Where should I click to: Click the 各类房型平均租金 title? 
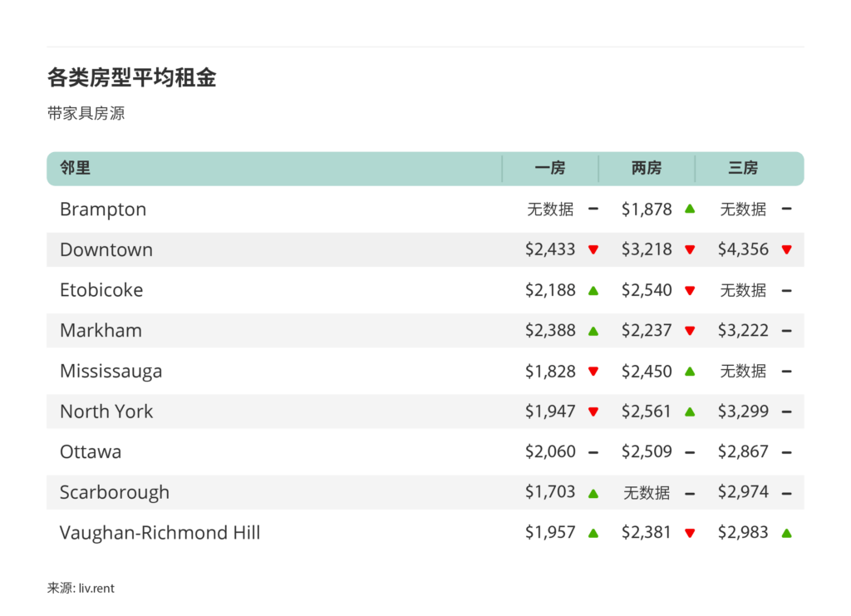point(132,78)
